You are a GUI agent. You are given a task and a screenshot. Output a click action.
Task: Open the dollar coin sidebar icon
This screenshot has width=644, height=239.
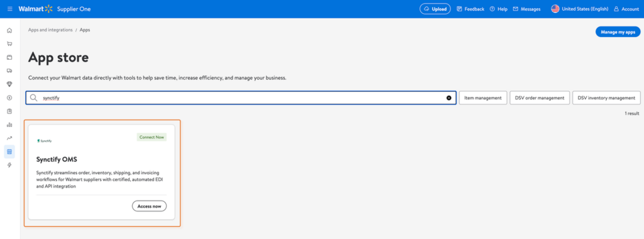[9, 97]
